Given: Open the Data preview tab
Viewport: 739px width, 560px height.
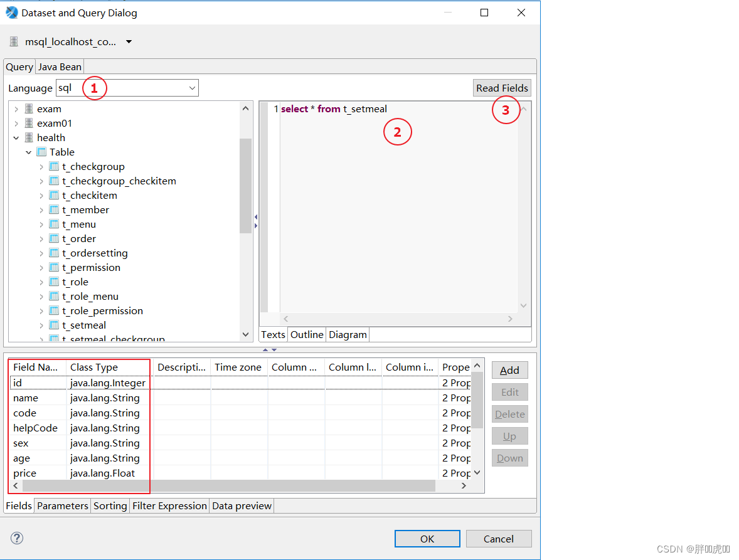Looking at the screenshot, I should click(242, 506).
